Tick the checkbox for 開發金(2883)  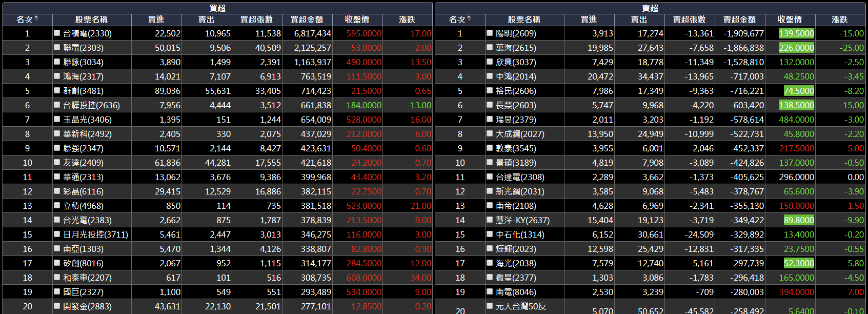click(x=57, y=306)
